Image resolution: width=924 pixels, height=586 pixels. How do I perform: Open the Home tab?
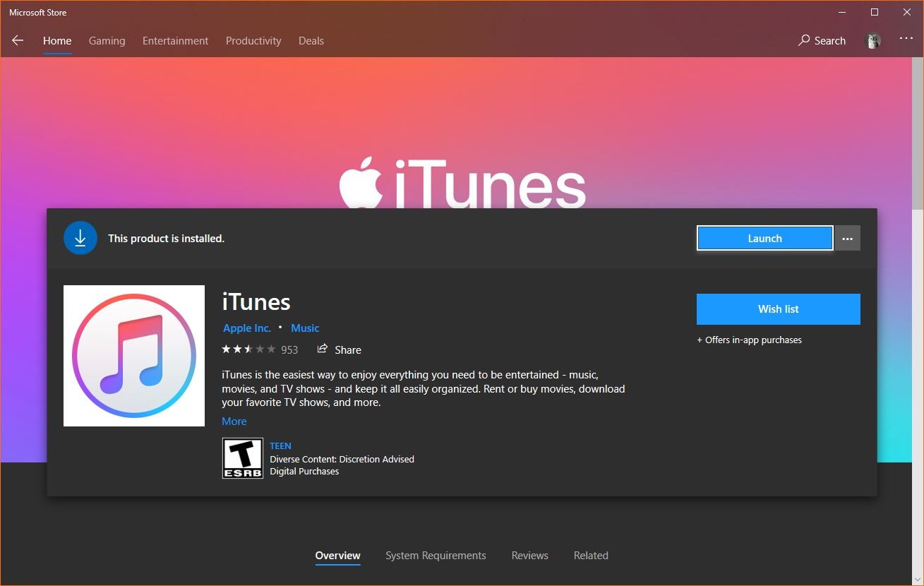pyautogui.click(x=57, y=41)
